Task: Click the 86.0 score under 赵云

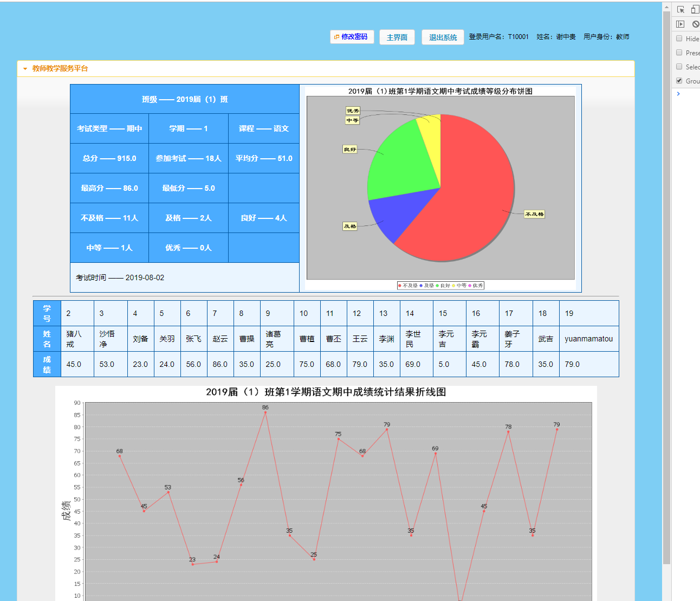Action: pyautogui.click(x=220, y=364)
